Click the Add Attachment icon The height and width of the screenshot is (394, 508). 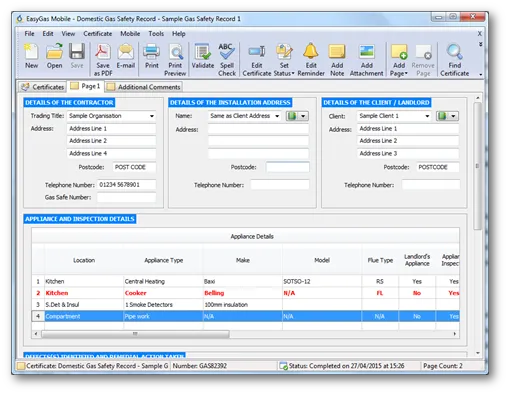[x=366, y=60]
